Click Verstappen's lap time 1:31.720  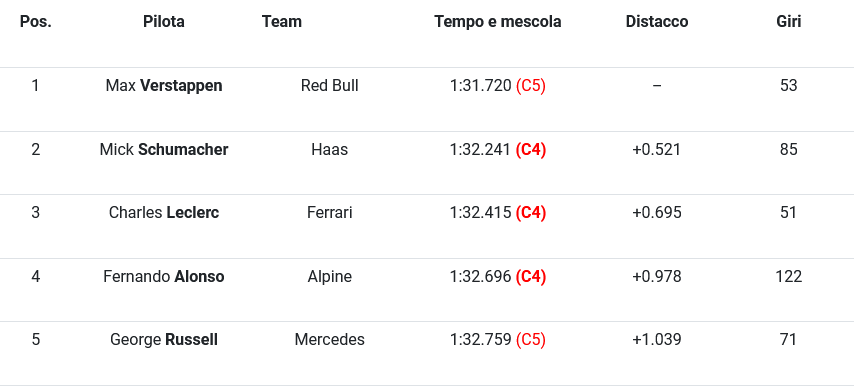pos(480,86)
